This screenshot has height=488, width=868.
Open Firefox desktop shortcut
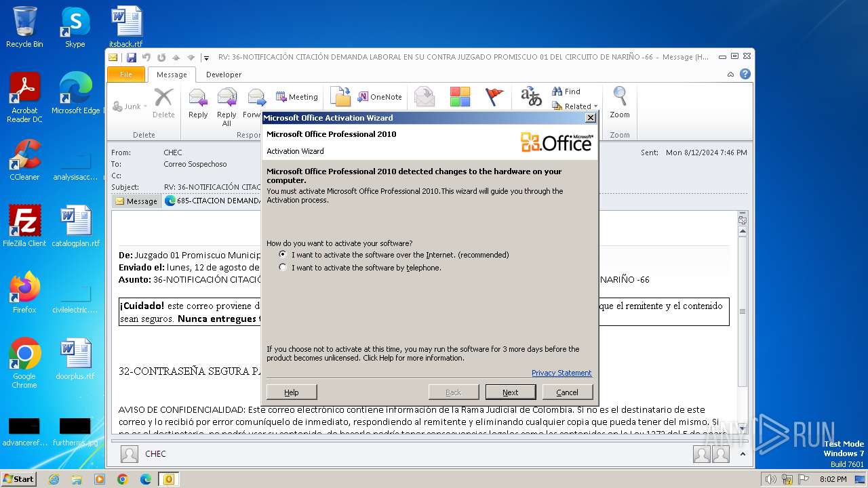click(24, 293)
